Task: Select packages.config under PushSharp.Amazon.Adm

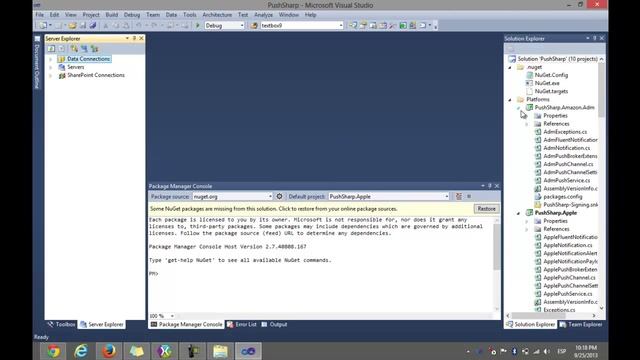Action: (563, 197)
